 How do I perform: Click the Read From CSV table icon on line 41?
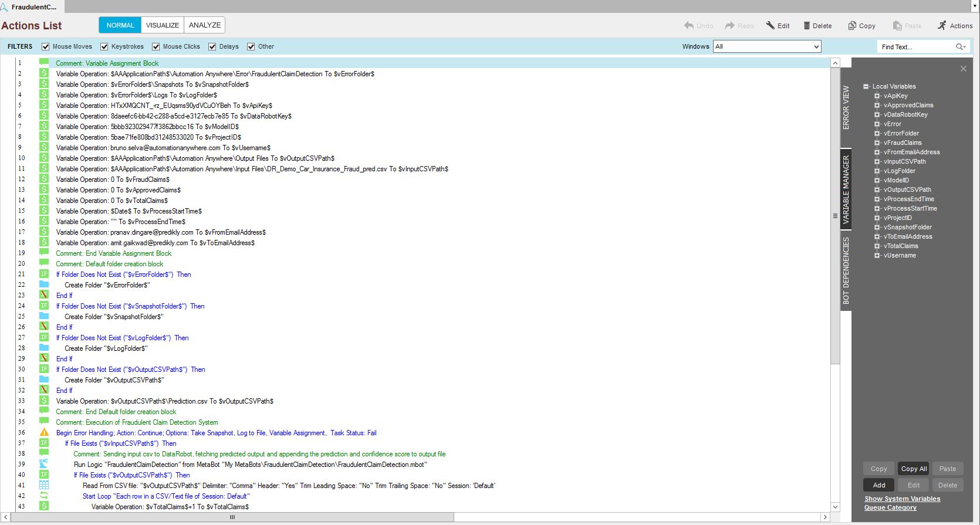44,486
